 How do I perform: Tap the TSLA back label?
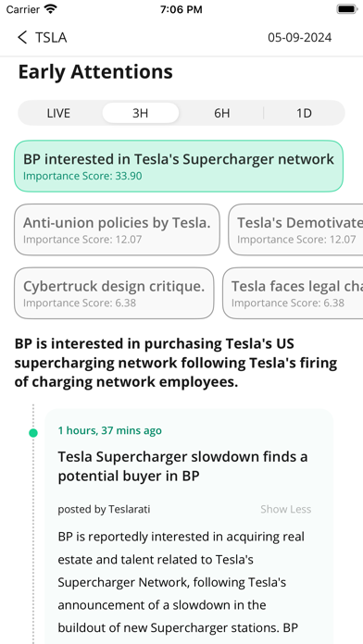[51, 37]
